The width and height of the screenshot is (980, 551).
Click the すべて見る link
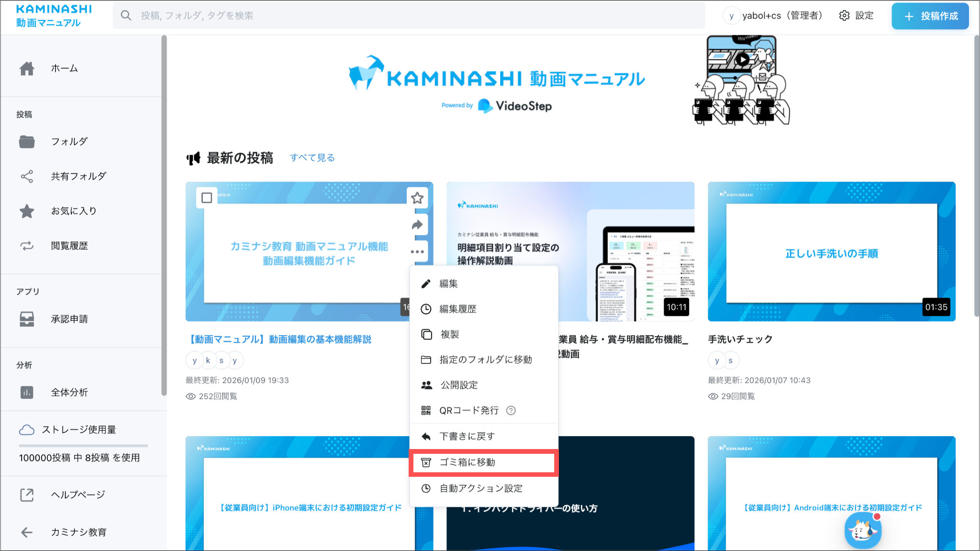tap(312, 158)
